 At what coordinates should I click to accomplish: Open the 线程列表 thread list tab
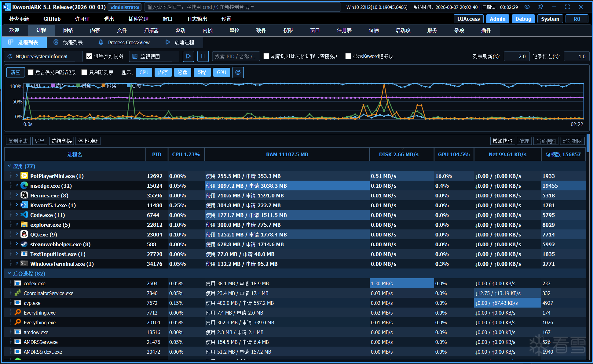pos(68,42)
